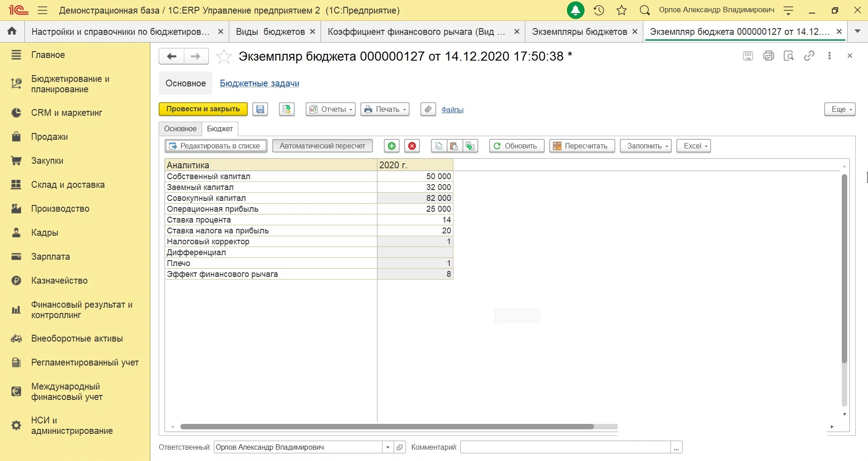
Task: Open the history clock icon
Action: point(599,10)
